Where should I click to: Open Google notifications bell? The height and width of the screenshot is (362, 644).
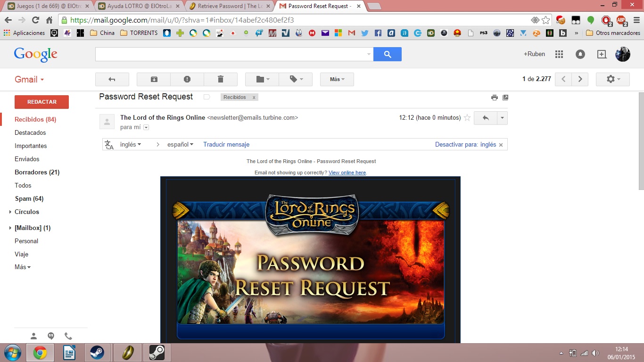[x=580, y=54]
